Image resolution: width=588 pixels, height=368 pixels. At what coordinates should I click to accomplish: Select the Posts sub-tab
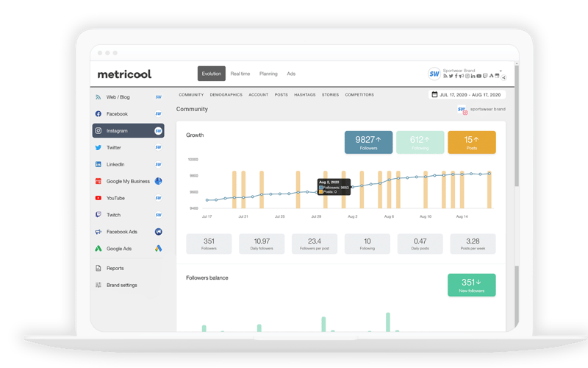click(x=282, y=95)
